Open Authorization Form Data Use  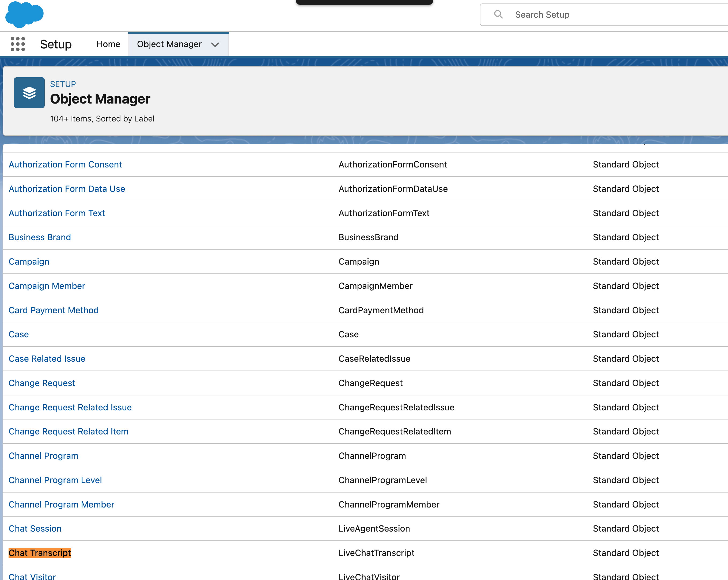point(67,189)
